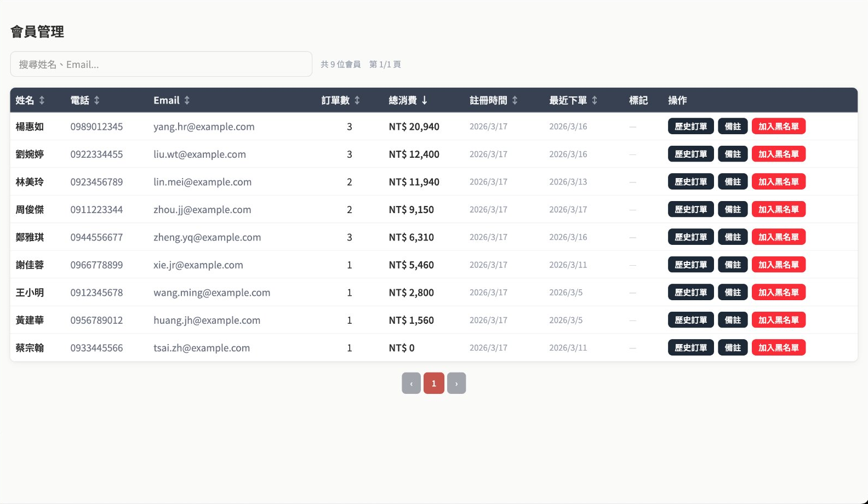The width and height of the screenshot is (868, 504).
Task: Click 加入黑名單 for 王小明
Action: tap(778, 293)
